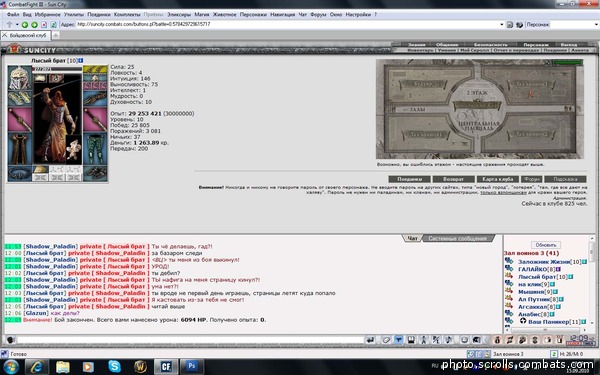Image resolution: width=600 pixels, height=375 pixels.
Task: Click the eraser clear chat icon
Action: pyautogui.click(x=386, y=340)
